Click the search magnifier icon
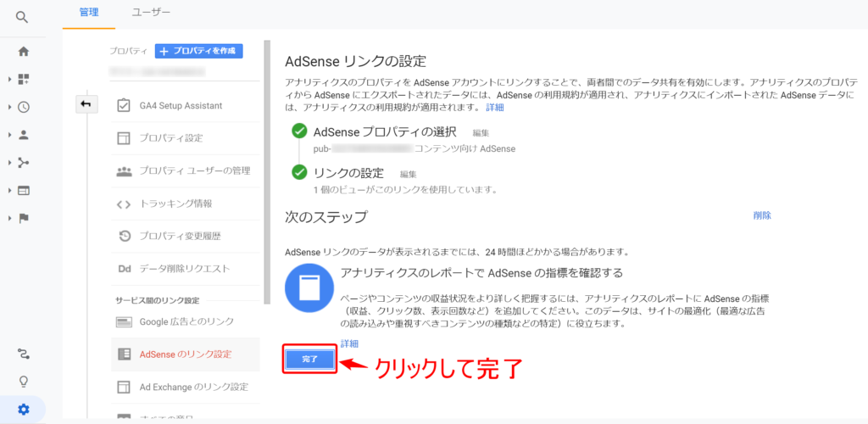The width and height of the screenshot is (868, 424). click(21, 17)
